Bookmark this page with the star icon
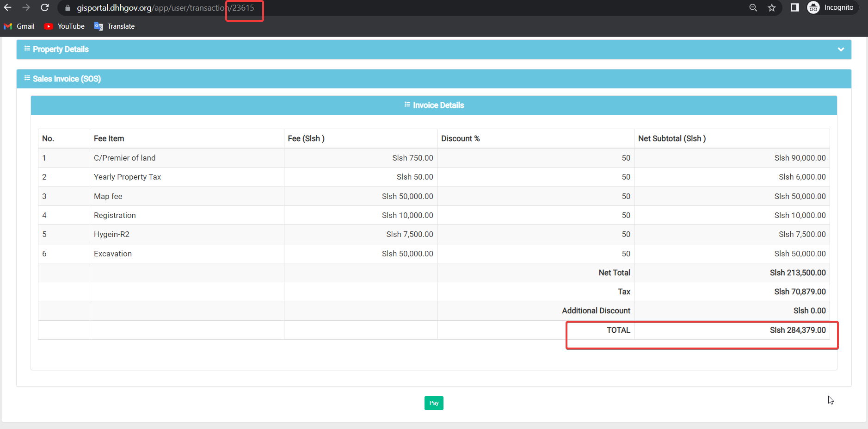Screen dimensions: 868x429 [772, 7]
